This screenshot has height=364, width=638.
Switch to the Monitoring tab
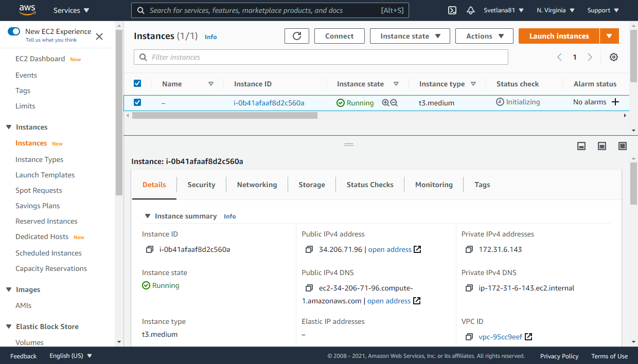[434, 185]
